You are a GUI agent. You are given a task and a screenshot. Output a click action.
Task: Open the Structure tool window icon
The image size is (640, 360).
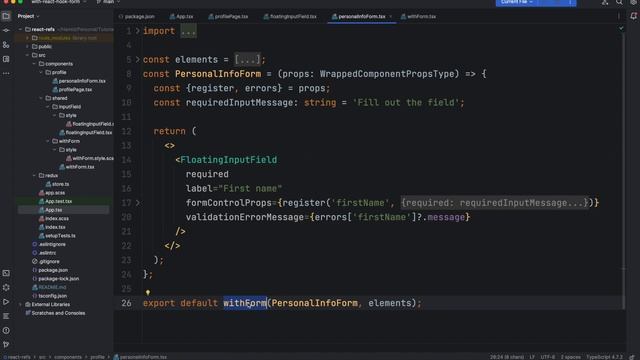click(x=6, y=59)
